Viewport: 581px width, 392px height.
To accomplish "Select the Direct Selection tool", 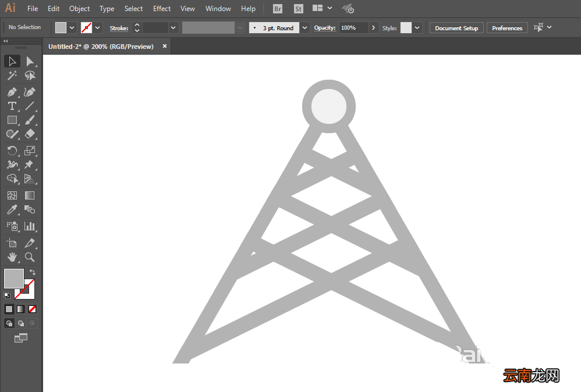I will click(30, 62).
